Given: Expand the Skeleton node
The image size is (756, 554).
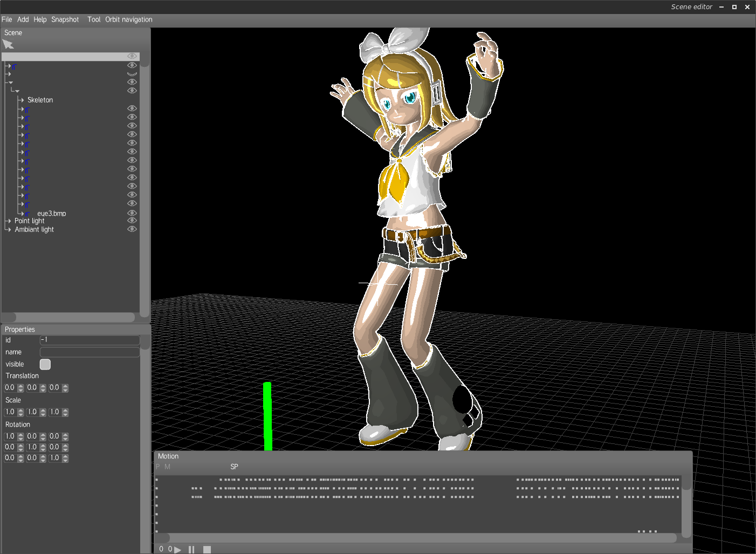Looking at the screenshot, I should tap(22, 100).
